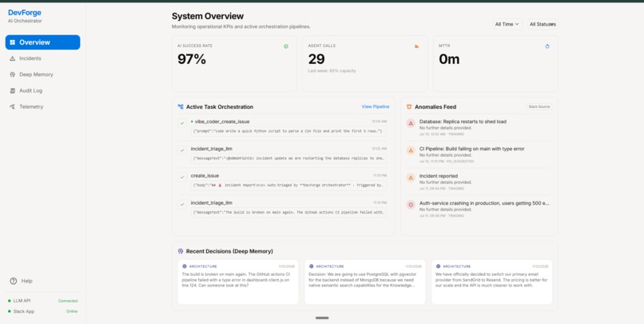Click the System Overview heading
Image resolution: width=644 pixels, height=324 pixels.
click(x=208, y=16)
